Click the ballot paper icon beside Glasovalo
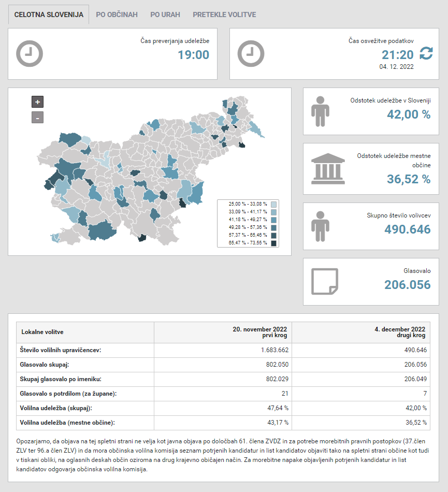The width and height of the screenshot is (448, 492). point(324,282)
